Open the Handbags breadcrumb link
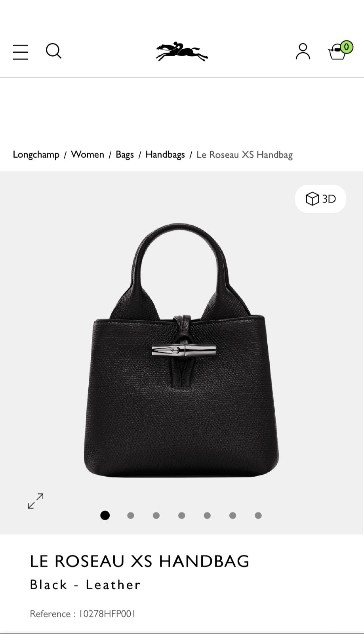The image size is (364, 634). tap(165, 155)
